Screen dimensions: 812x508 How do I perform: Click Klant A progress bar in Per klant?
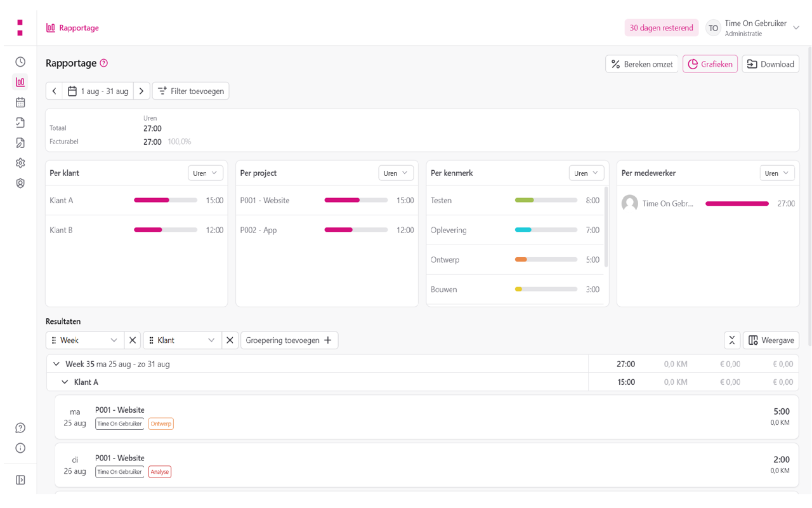(x=165, y=200)
